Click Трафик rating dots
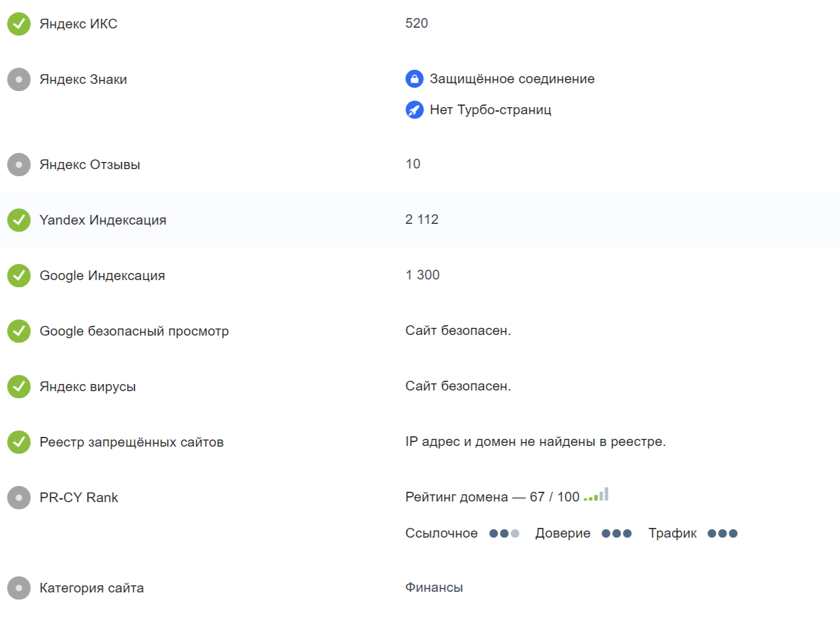This screenshot has width=840, height=617. point(722,534)
